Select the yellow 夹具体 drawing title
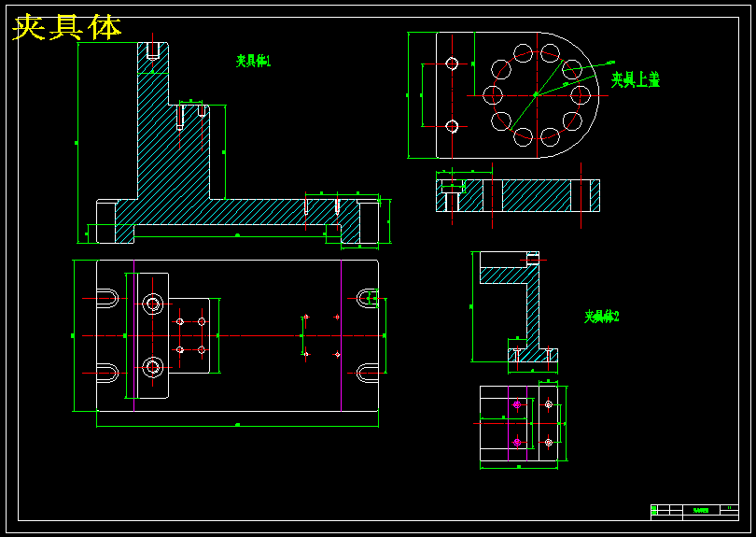 pyautogui.click(x=66, y=27)
